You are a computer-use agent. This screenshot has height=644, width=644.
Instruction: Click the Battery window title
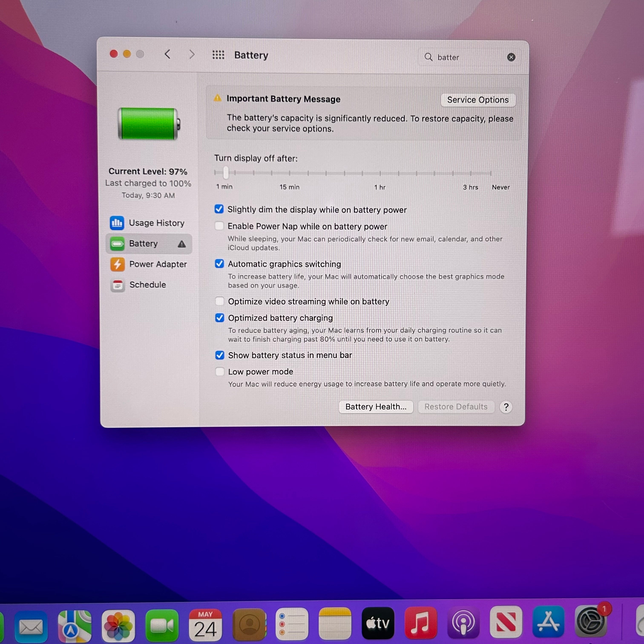(251, 55)
